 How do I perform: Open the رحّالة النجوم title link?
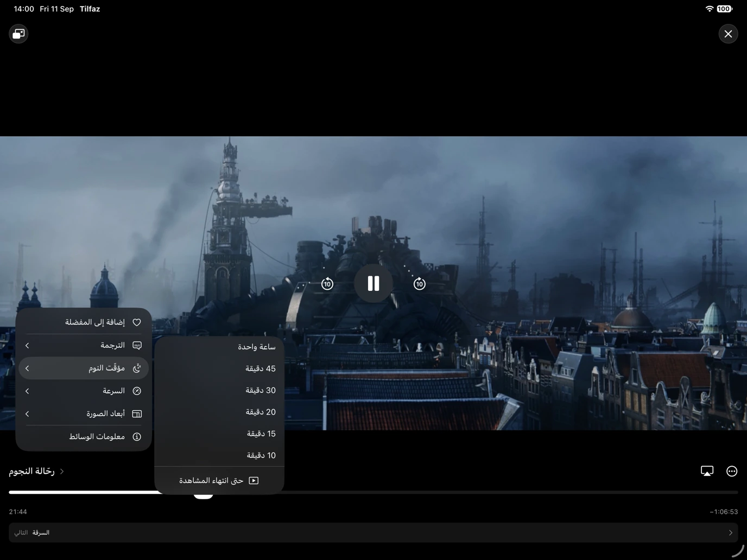31,471
